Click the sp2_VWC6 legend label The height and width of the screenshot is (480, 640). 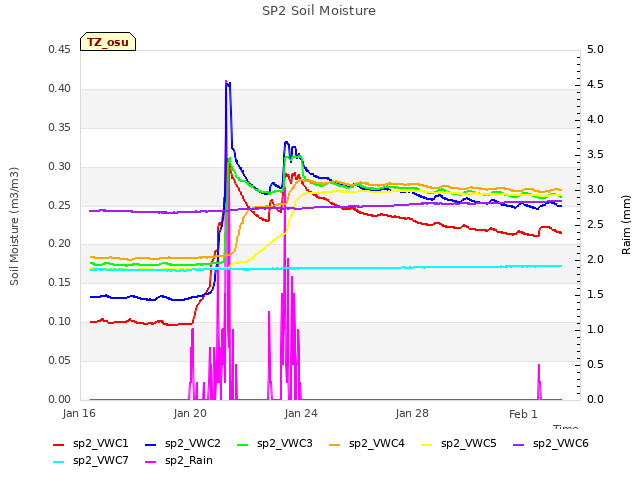(561, 443)
